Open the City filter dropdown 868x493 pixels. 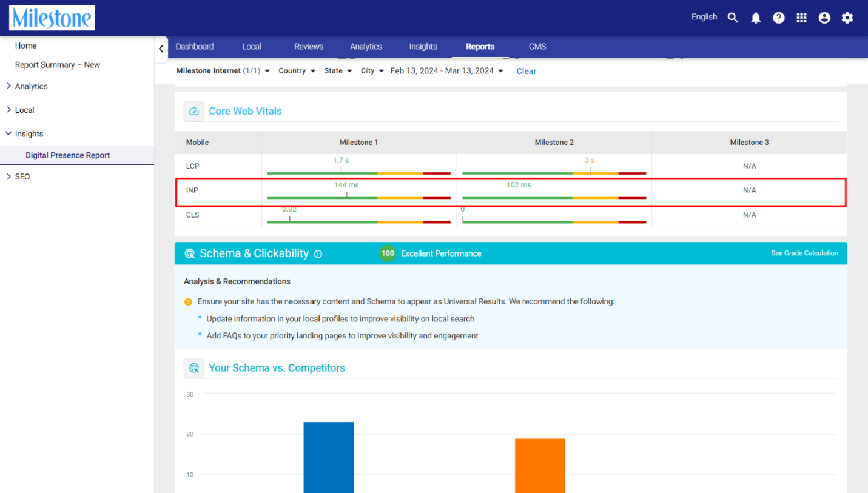click(372, 71)
